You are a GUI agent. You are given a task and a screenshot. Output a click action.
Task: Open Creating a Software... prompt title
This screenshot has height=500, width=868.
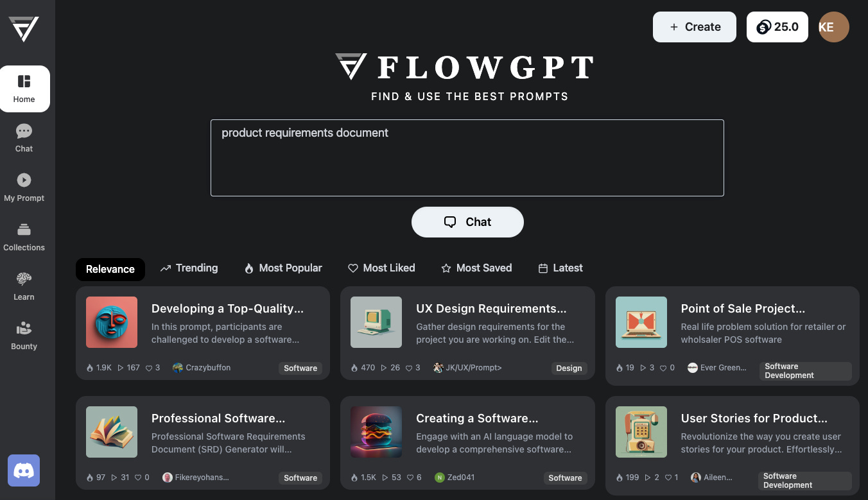pyautogui.click(x=477, y=418)
